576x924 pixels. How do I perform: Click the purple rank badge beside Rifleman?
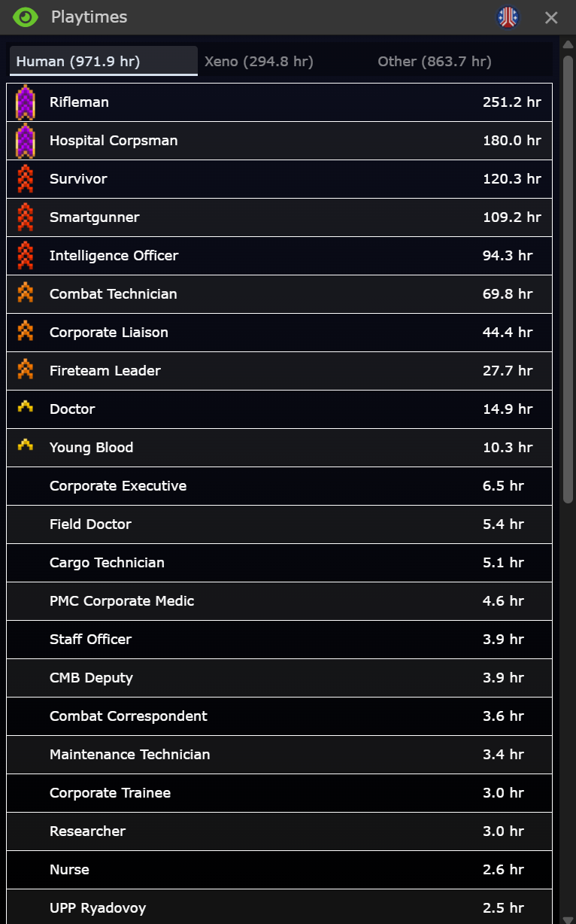26,102
